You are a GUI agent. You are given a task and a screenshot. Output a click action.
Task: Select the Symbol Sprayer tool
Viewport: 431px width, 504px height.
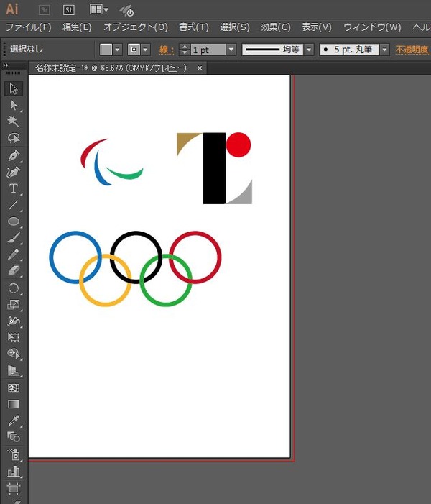[x=14, y=455]
